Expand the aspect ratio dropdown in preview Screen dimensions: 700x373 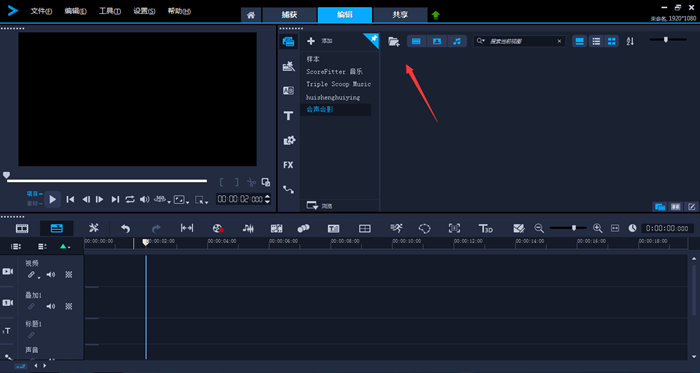pos(181,199)
